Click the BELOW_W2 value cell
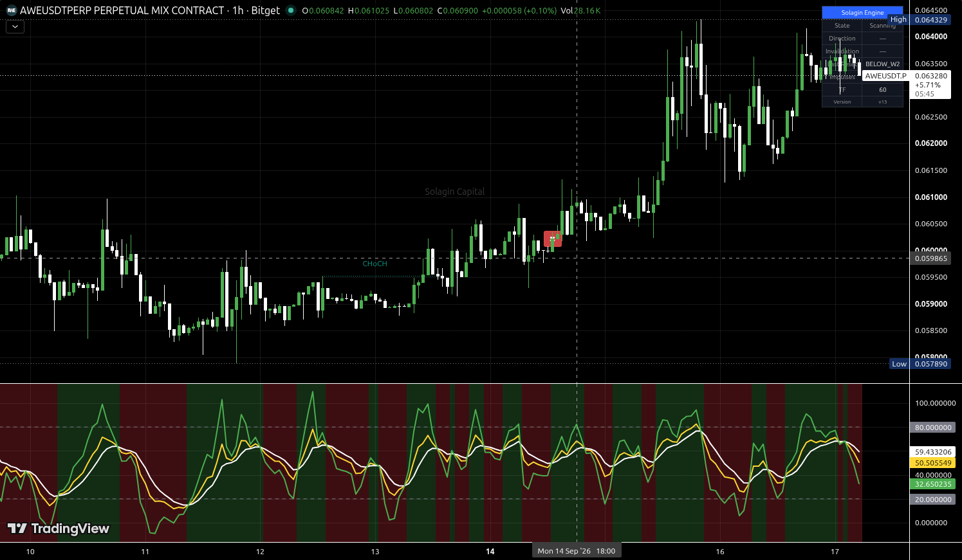 pyautogui.click(x=883, y=64)
